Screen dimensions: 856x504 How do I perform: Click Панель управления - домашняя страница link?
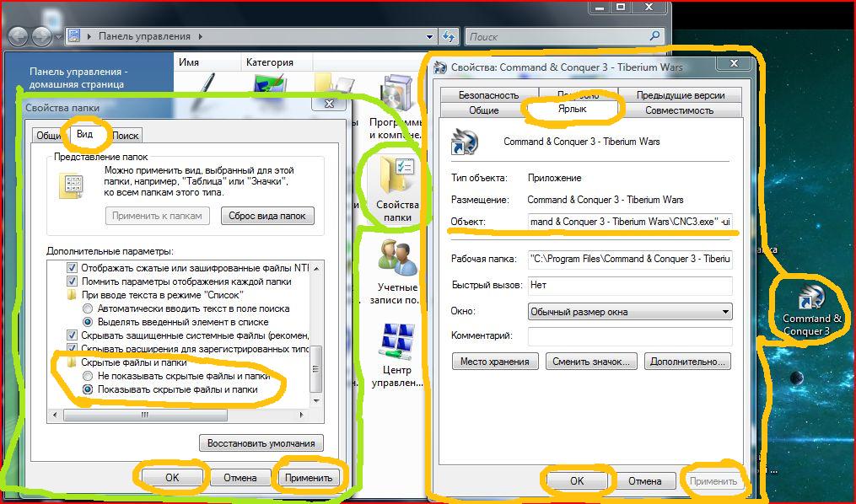tap(78, 78)
